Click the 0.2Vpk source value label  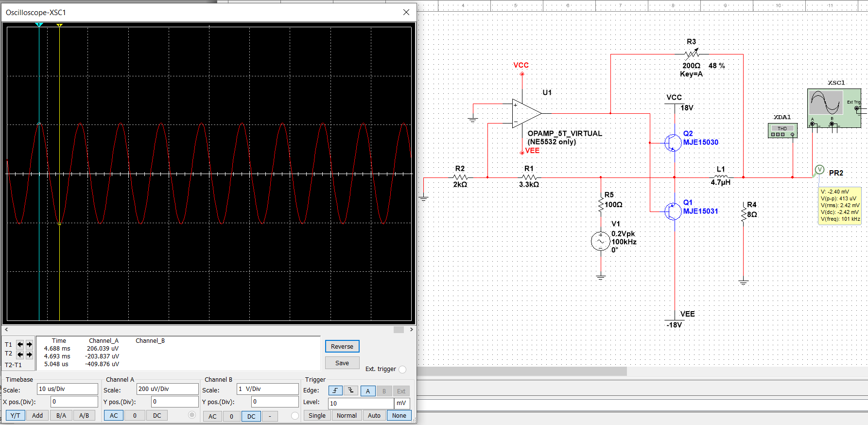(x=623, y=234)
